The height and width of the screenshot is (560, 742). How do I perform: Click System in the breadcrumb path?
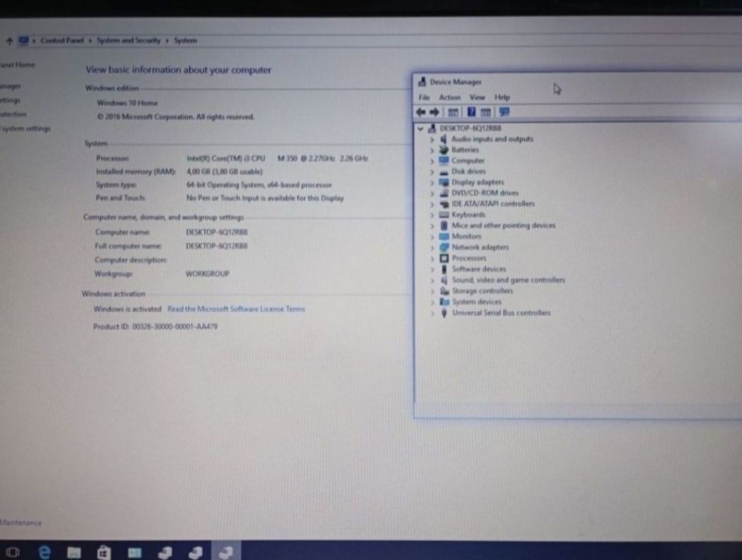(x=185, y=40)
